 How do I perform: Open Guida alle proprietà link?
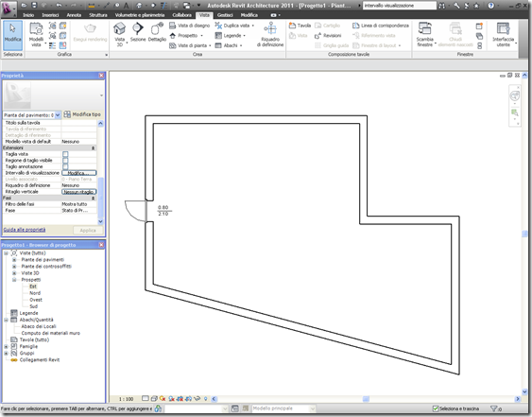click(x=25, y=230)
